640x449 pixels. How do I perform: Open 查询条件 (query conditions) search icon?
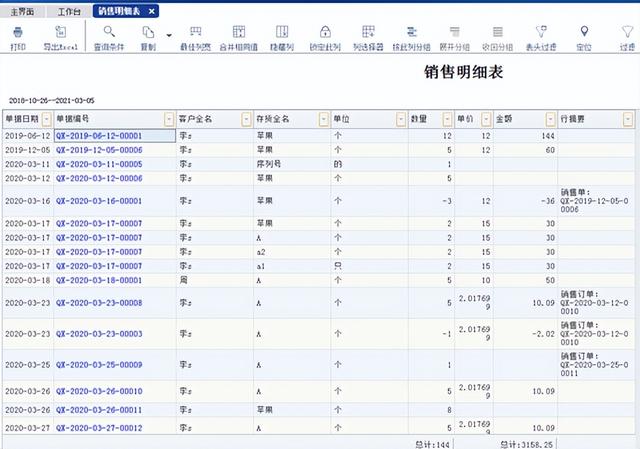click(110, 33)
